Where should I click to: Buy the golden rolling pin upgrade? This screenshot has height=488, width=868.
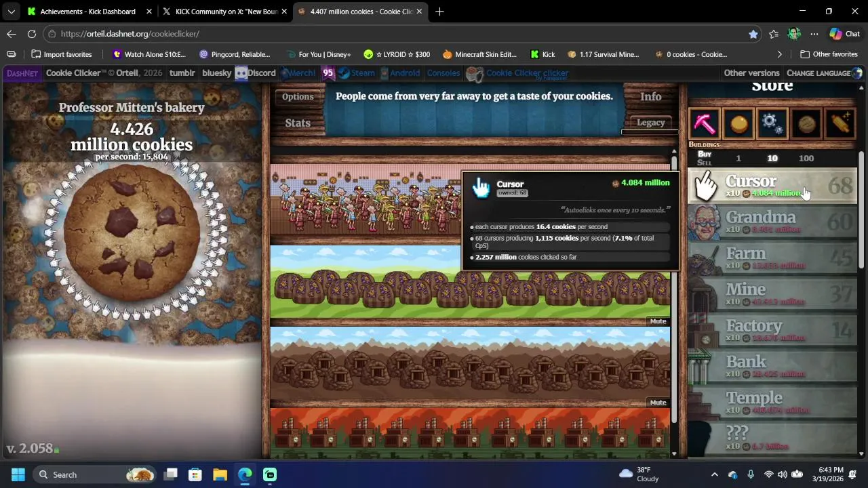840,123
